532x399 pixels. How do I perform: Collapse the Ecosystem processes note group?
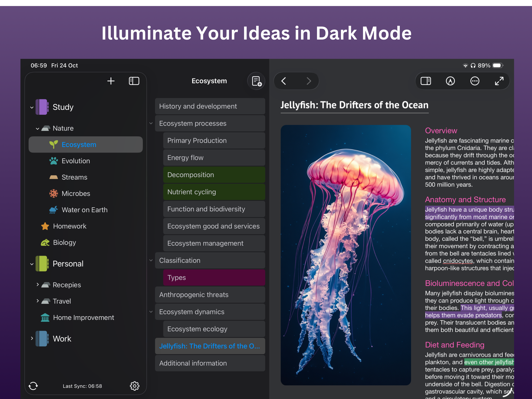[151, 124]
